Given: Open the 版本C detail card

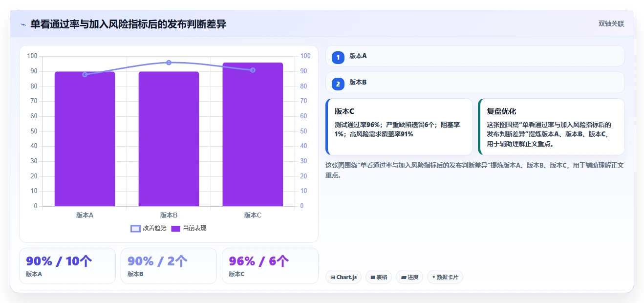Looking at the screenshot, I should coord(399,127).
